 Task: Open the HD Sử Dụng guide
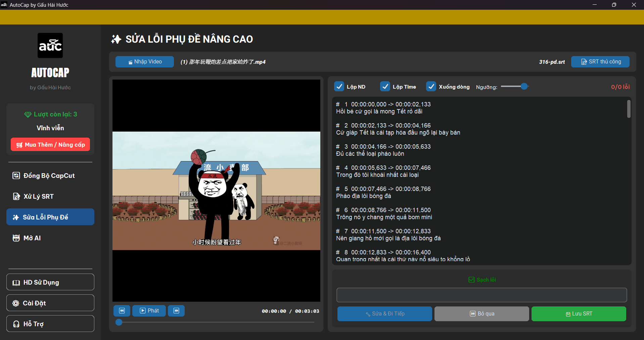[x=50, y=282]
